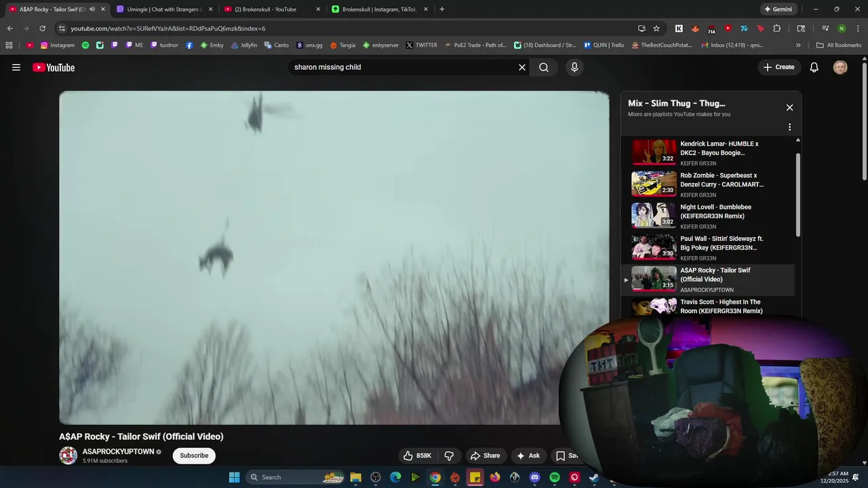Open Chrome media controls icon
The height and width of the screenshot is (488, 868).
click(x=825, y=28)
